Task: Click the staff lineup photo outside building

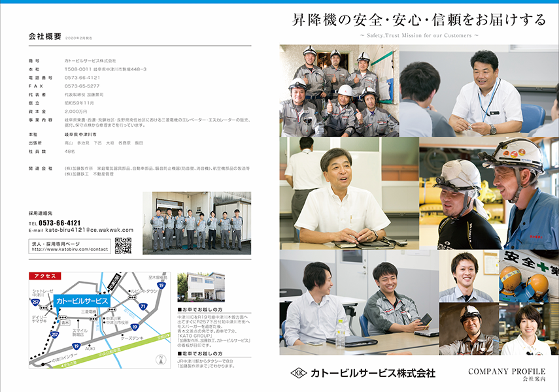Action: [x=197, y=223]
